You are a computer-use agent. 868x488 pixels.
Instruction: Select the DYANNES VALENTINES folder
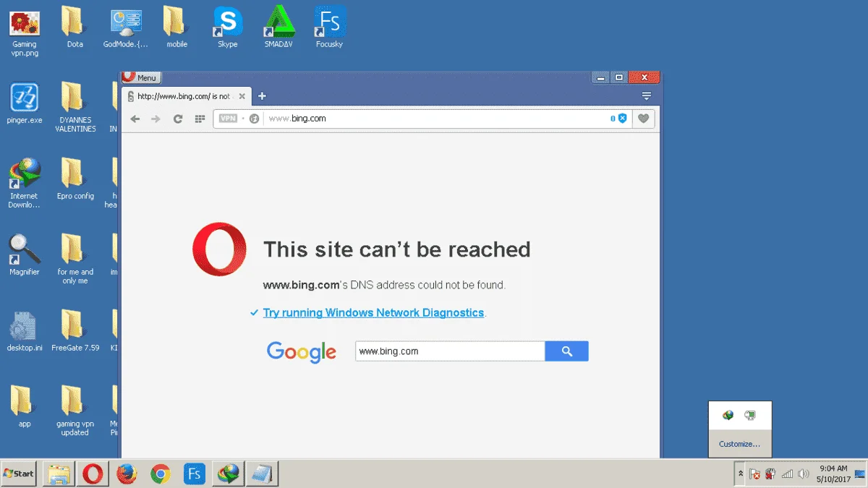click(x=75, y=108)
